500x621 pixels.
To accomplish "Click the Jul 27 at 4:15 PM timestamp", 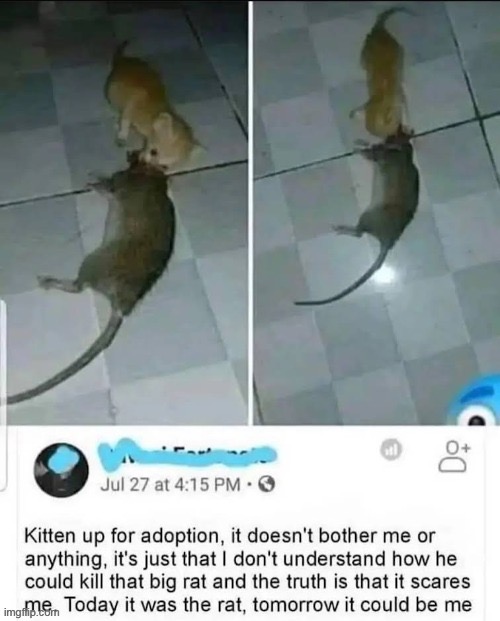I will (x=171, y=484).
